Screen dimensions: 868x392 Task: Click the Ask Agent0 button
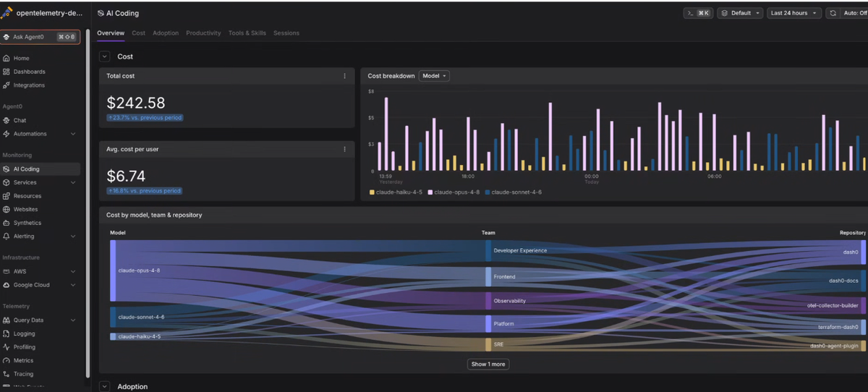click(x=41, y=37)
